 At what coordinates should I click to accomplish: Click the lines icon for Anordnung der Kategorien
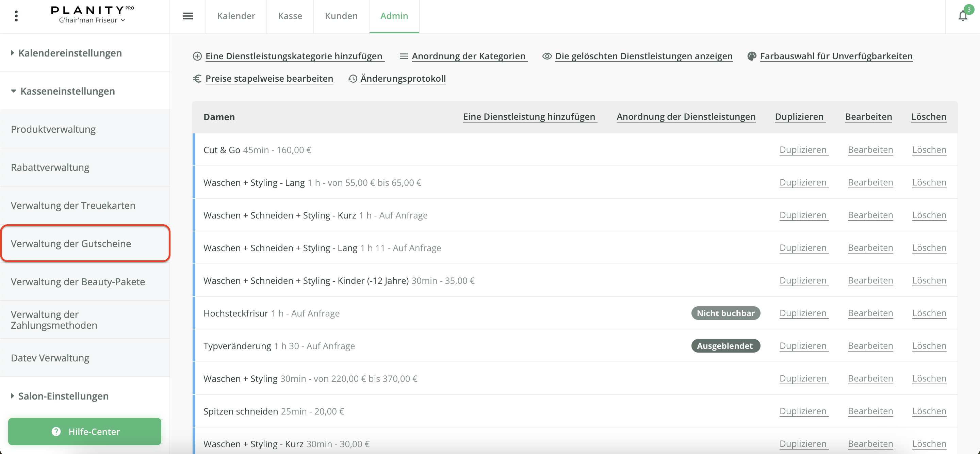point(404,56)
